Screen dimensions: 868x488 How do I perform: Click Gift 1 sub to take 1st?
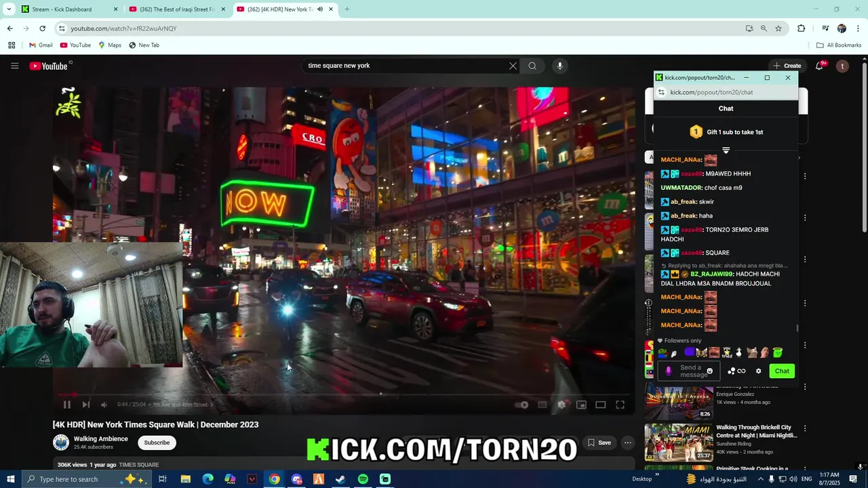coord(726,132)
